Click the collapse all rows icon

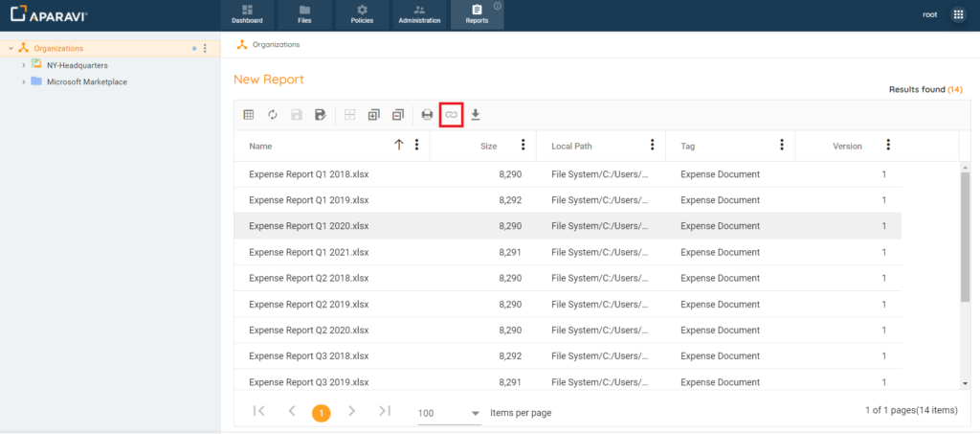[397, 115]
